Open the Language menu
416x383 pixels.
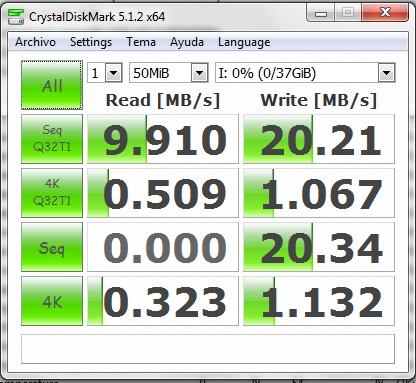pos(244,42)
